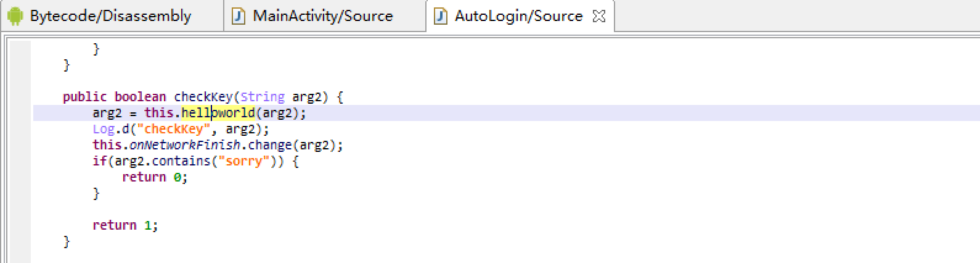The width and height of the screenshot is (980, 263).
Task: Click the change method call
Action: pyautogui.click(x=270, y=145)
